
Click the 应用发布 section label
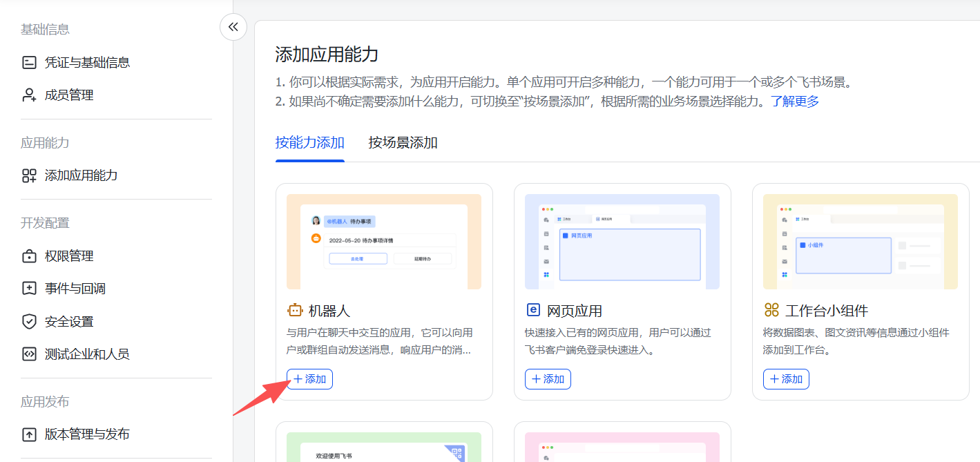[x=45, y=402]
